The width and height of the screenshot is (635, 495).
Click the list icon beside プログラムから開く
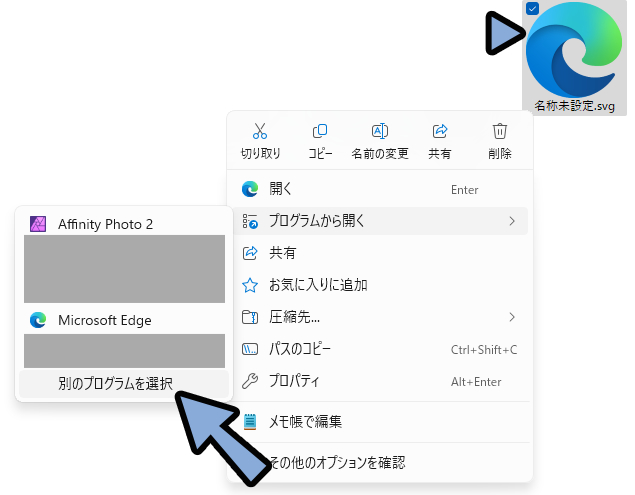point(250,221)
